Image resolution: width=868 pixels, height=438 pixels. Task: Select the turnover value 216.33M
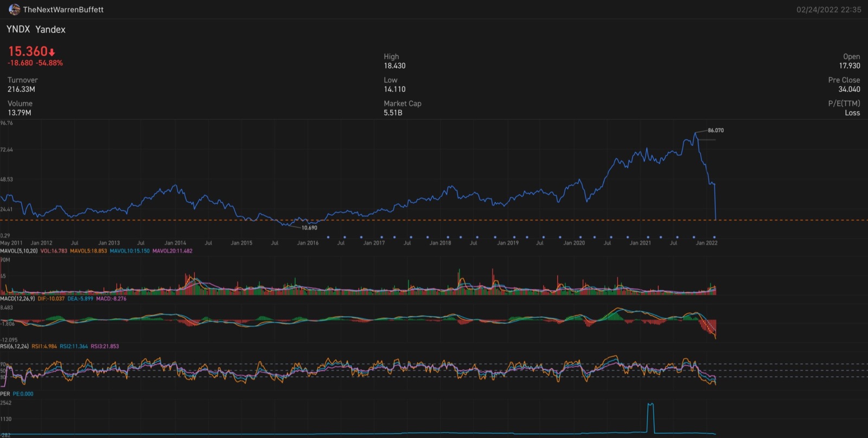click(21, 89)
